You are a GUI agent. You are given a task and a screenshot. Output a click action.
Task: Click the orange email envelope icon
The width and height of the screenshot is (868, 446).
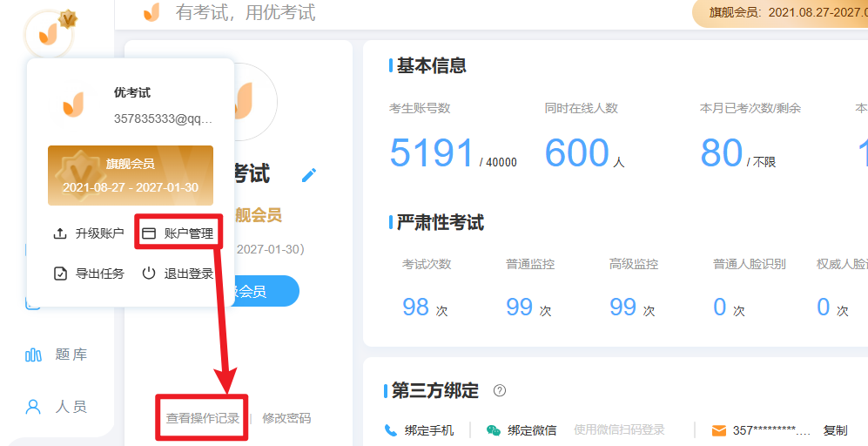pyautogui.click(x=718, y=430)
